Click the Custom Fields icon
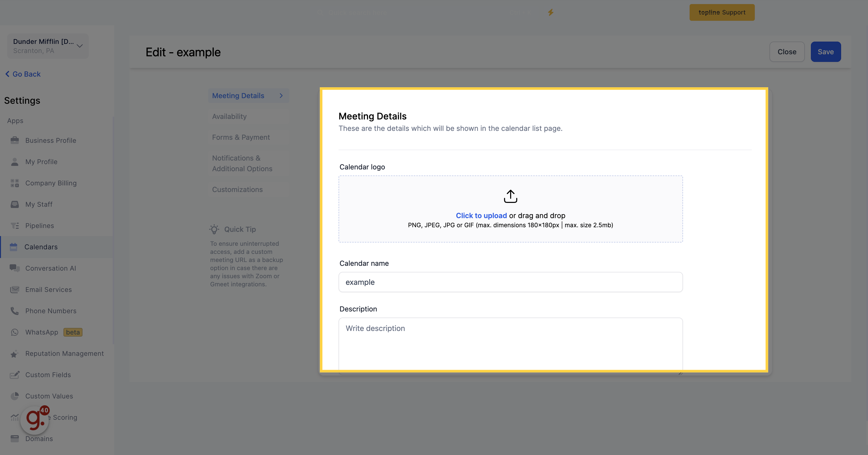This screenshot has height=455, width=868. tap(15, 375)
